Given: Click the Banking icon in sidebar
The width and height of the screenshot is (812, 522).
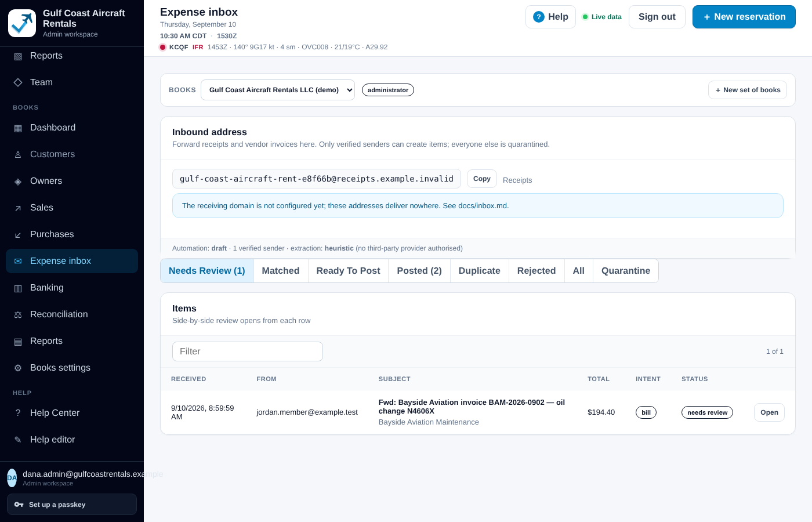Looking at the screenshot, I should click(18, 288).
